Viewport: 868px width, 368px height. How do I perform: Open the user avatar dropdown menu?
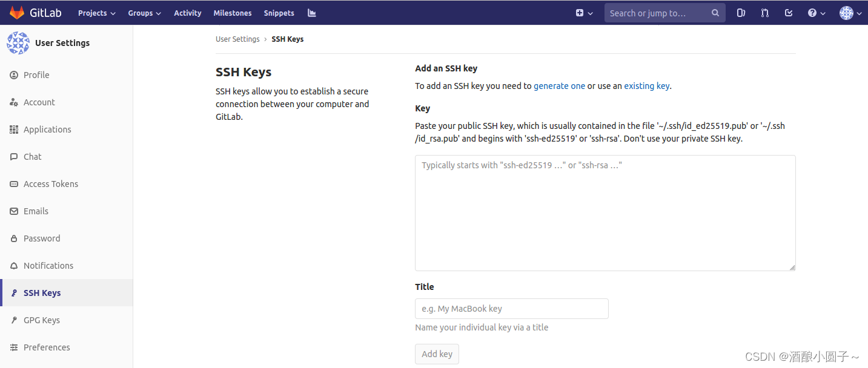pos(850,13)
